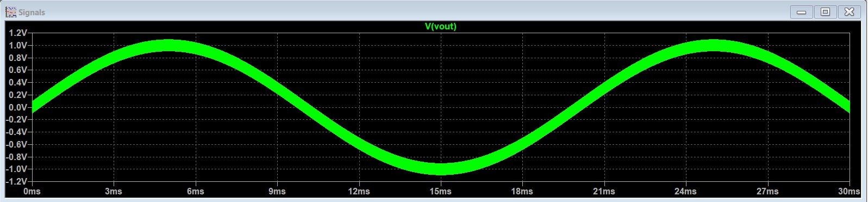Click the -0.8V vertical axis label
Viewport: 868px width, 202px height.
pyautogui.click(x=17, y=157)
